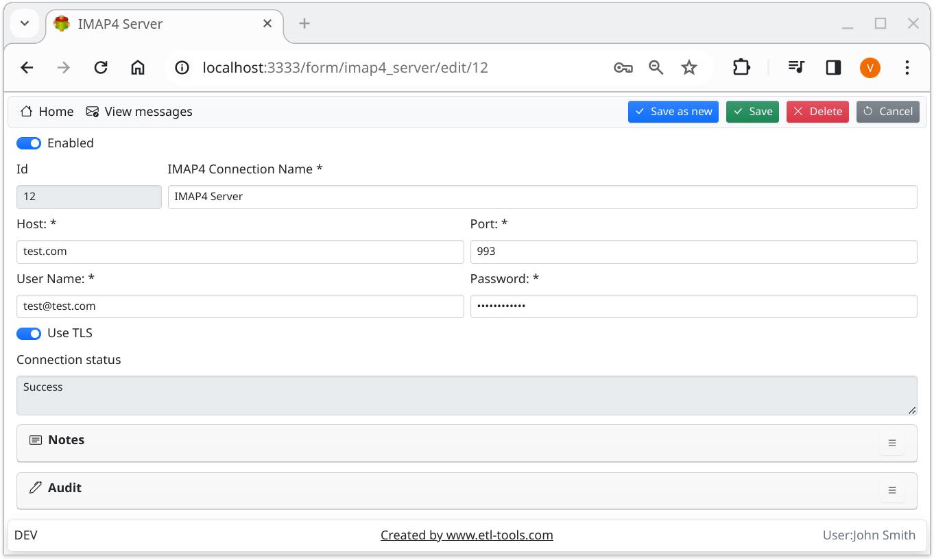Maximize the browser window
The width and height of the screenshot is (934, 560).
pos(881,23)
